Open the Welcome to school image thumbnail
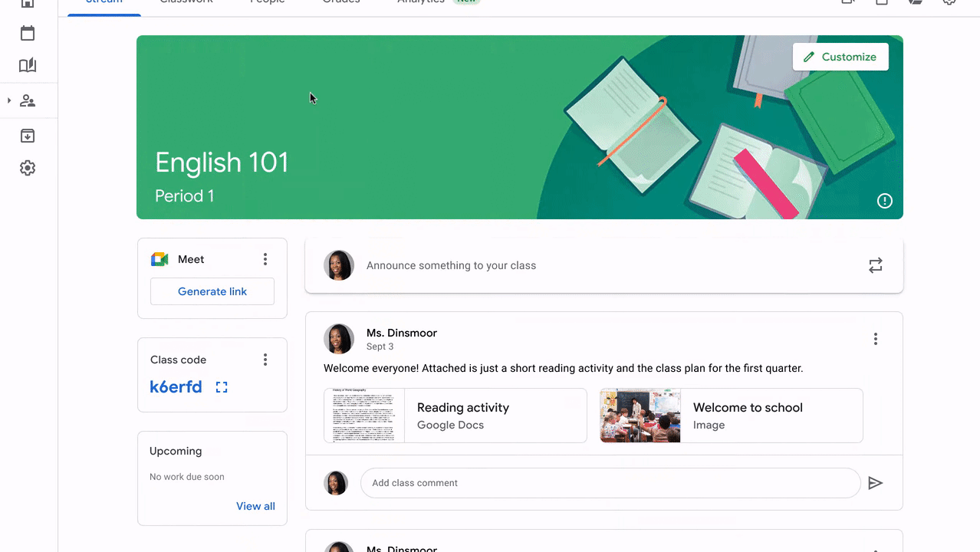 pos(640,416)
